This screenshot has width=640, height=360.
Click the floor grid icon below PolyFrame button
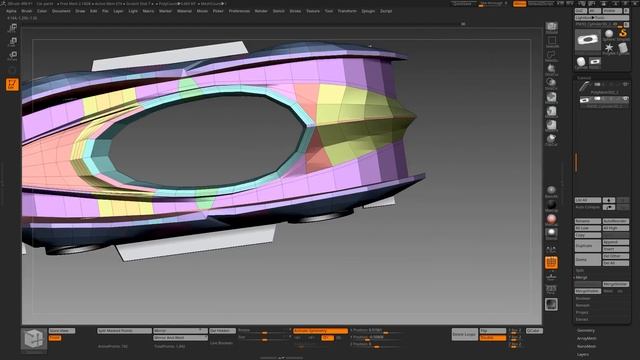551,278
